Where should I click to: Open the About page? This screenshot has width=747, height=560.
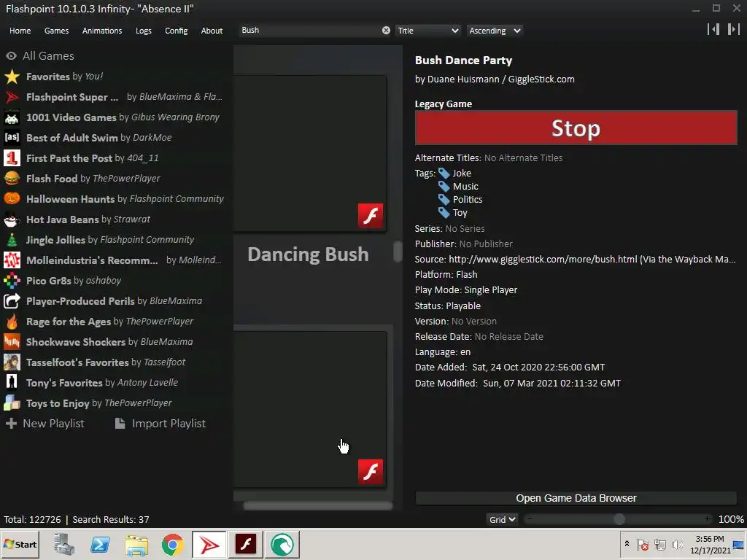click(212, 31)
